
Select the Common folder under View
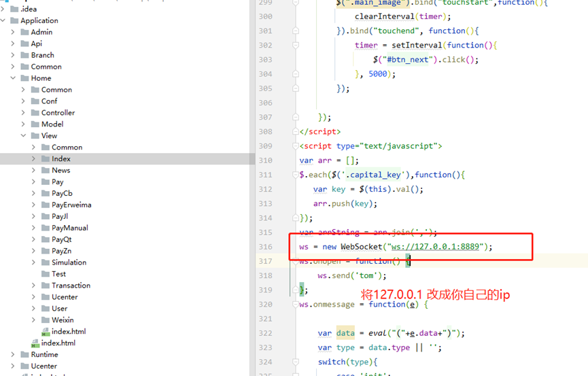coord(67,147)
